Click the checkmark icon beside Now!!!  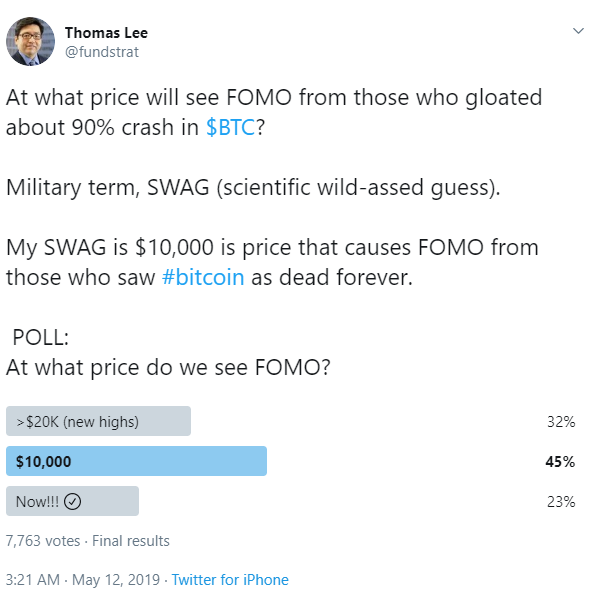[x=72, y=501]
